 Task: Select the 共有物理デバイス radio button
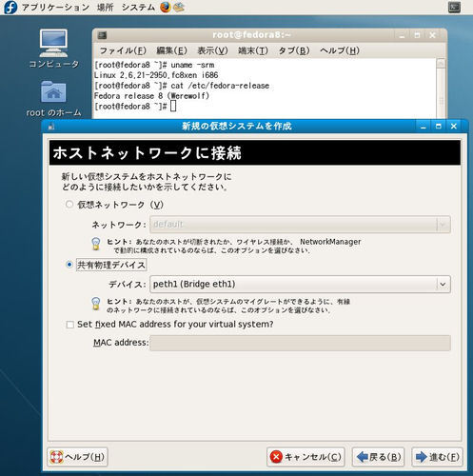pyautogui.click(x=69, y=265)
